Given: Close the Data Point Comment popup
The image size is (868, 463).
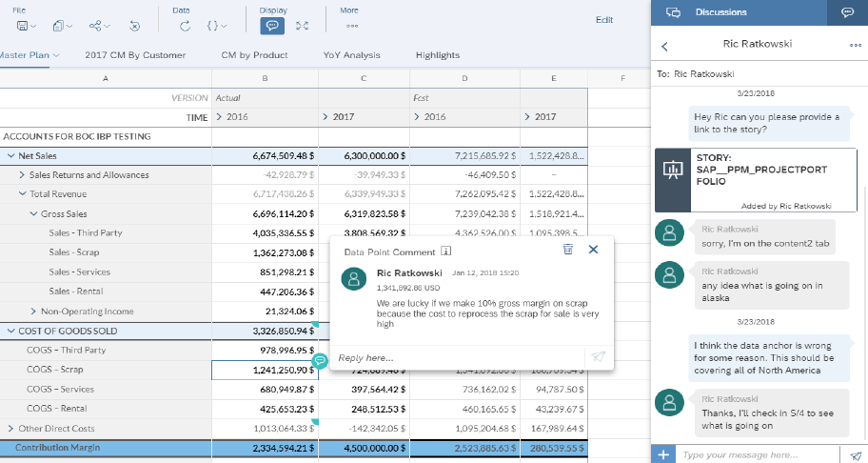Looking at the screenshot, I should point(593,250).
